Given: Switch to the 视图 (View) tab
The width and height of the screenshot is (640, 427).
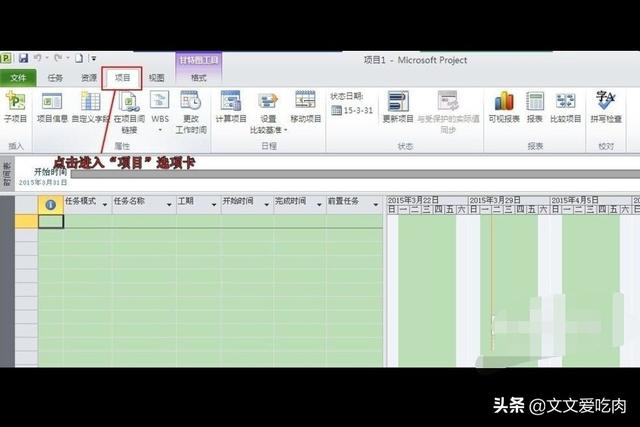Looking at the screenshot, I should point(157,77).
